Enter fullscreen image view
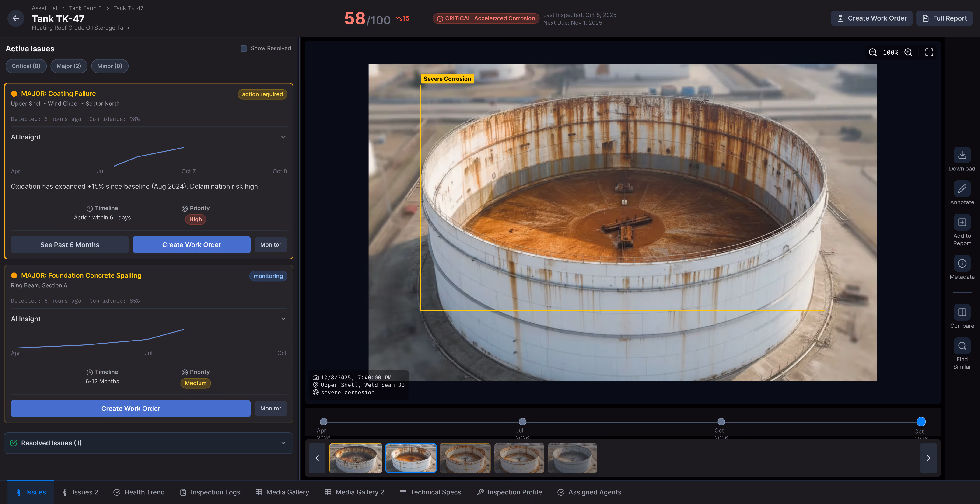The width and height of the screenshot is (980, 504). [x=929, y=52]
